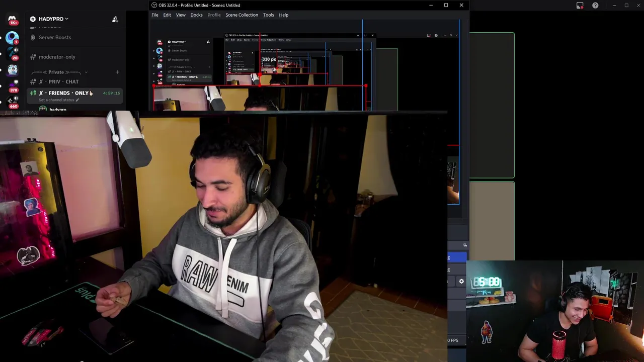
Task: Open the server icon with badge 28
Action: [12, 53]
